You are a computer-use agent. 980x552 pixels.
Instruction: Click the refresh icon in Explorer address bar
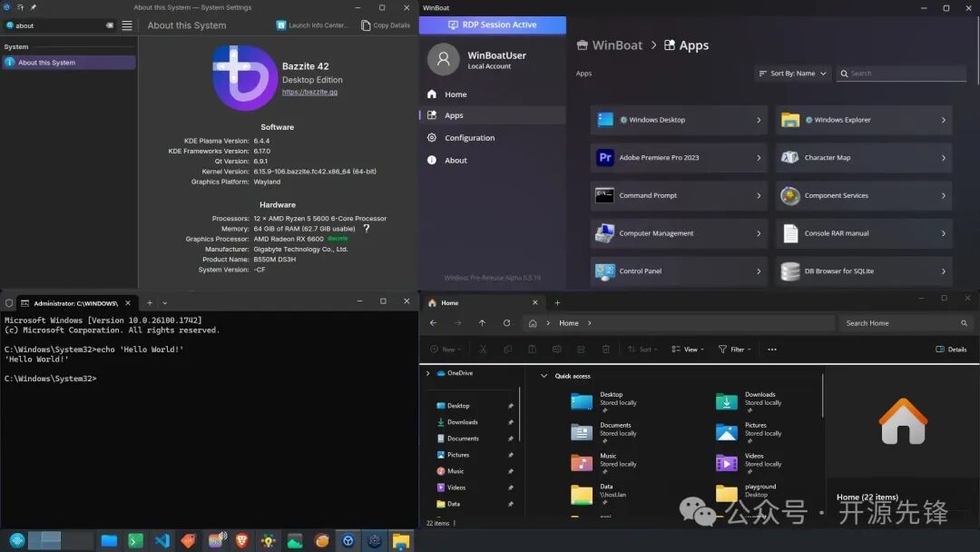pos(507,322)
